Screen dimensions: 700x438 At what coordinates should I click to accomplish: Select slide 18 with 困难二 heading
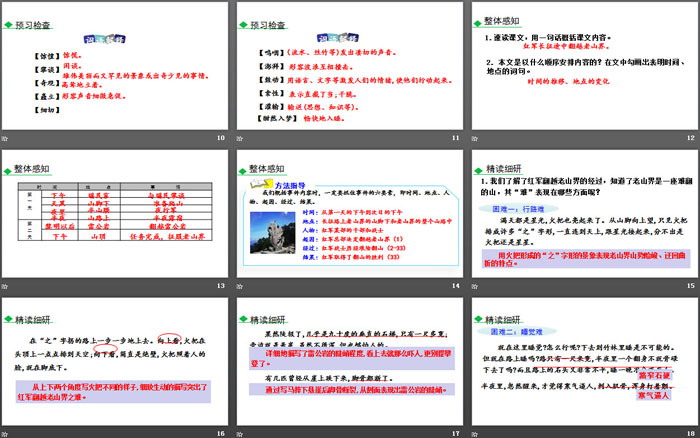584,360
